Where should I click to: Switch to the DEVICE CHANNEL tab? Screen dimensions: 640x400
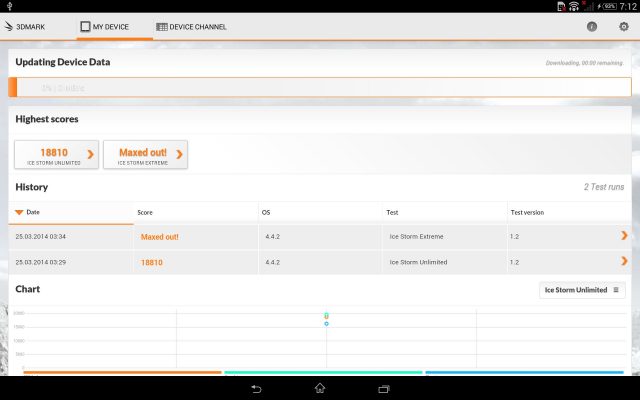[x=191, y=27]
